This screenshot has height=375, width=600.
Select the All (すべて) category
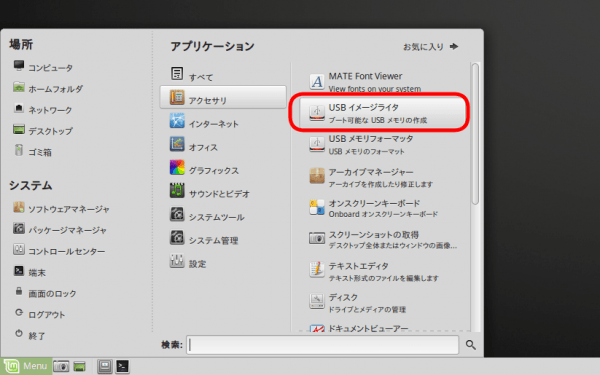(223, 74)
